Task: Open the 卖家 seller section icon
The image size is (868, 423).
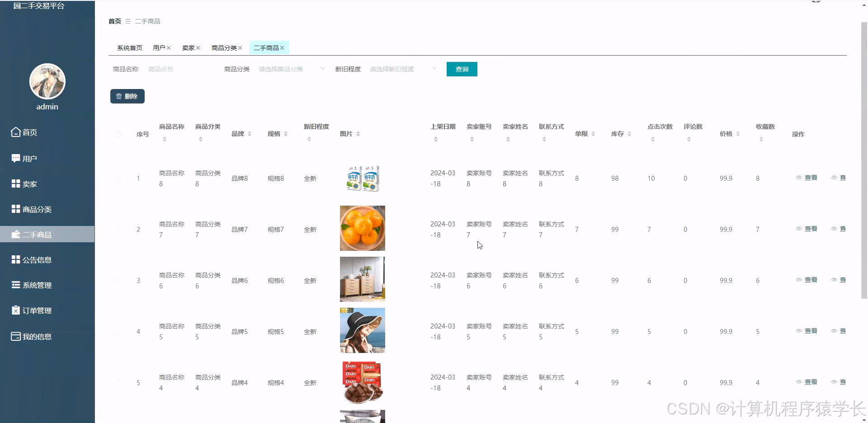Action: 15,183
